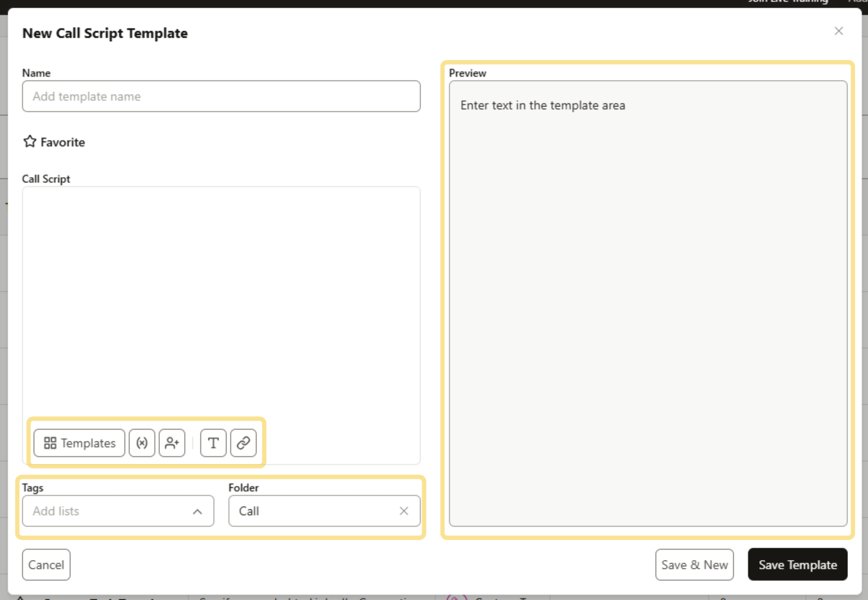868x600 pixels.
Task: Open the Folder dropdown showing Call
Action: coord(318,511)
